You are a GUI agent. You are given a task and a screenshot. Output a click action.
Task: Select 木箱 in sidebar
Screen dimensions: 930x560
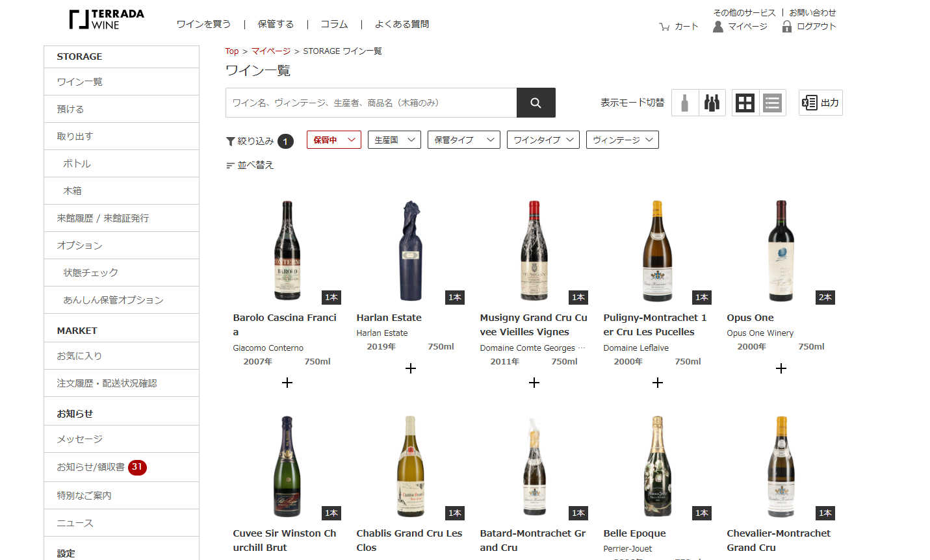coord(122,191)
